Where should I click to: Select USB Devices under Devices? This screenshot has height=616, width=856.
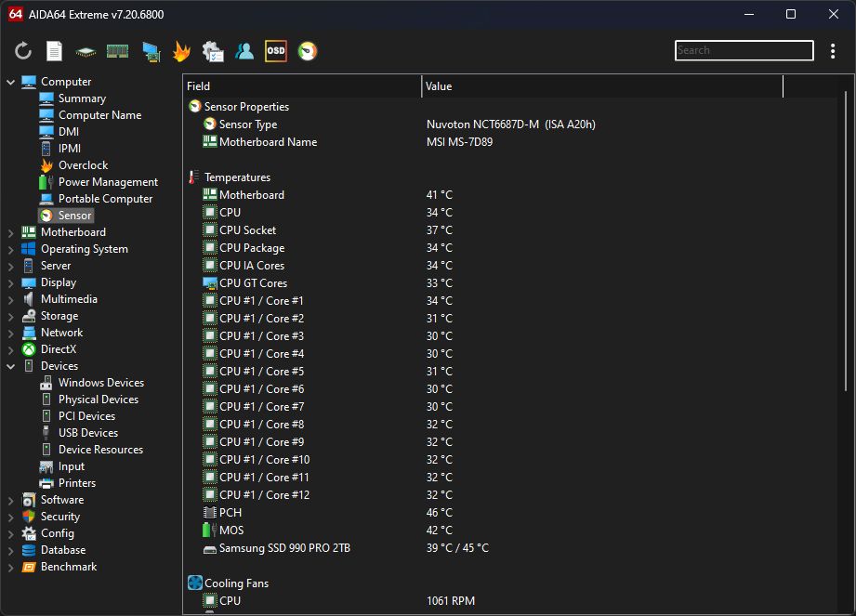click(87, 433)
